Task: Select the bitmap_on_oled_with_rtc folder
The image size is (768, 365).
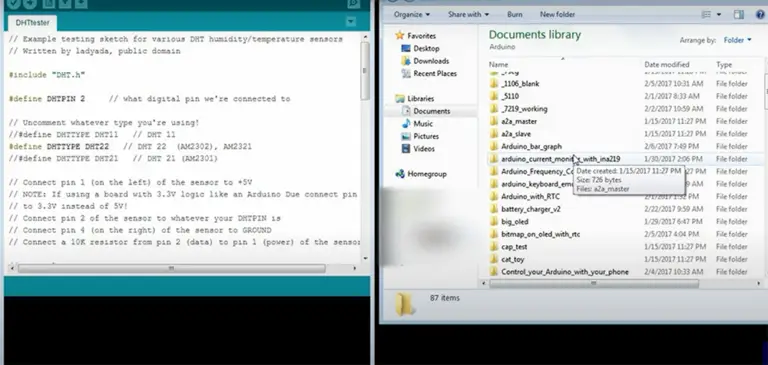Action: tap(541, 234)
